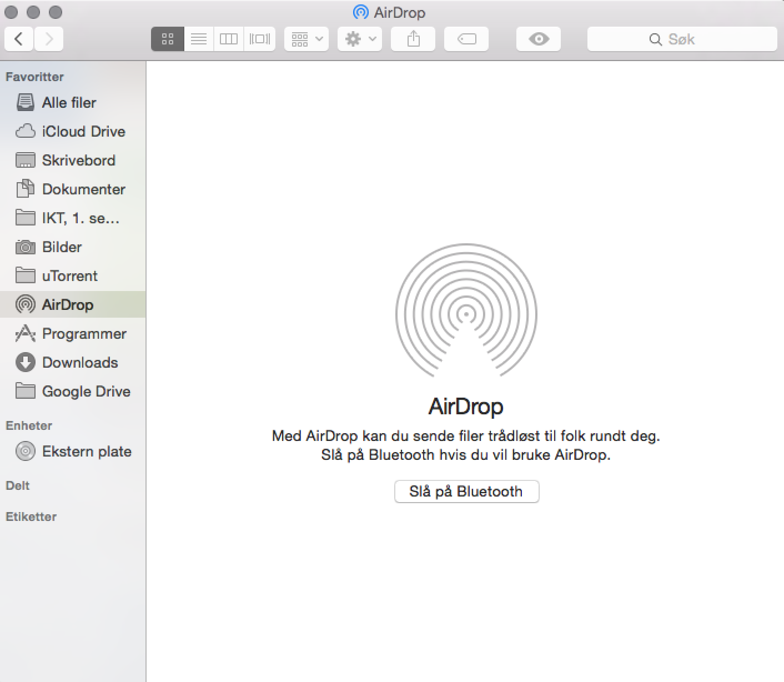Click the edit tags toolbar button
The image size is (784, 682).
click(x=466, y=39)
